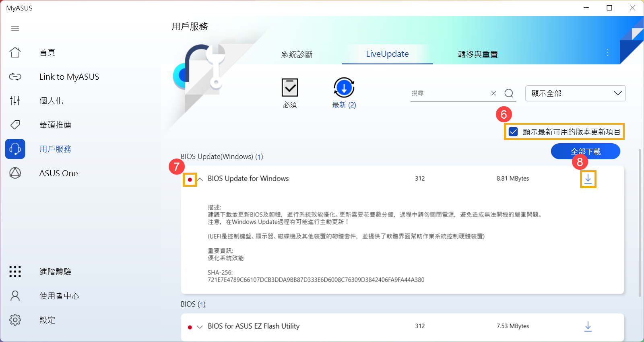Go to the 首頁 home icon

15,52
